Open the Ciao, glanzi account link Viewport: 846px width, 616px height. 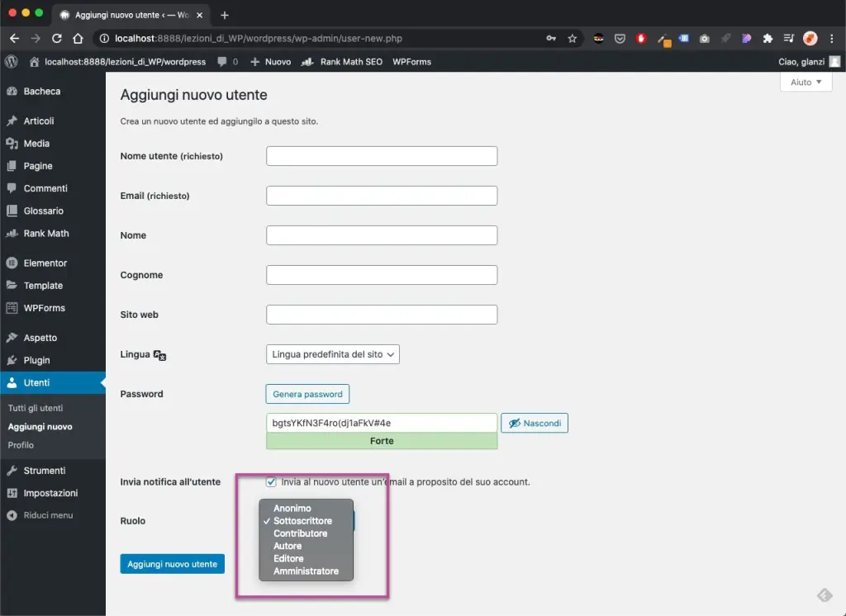[x=809, y=61]
